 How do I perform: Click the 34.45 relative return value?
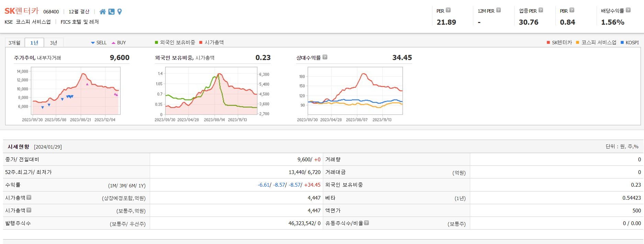[x=402, y=58]
